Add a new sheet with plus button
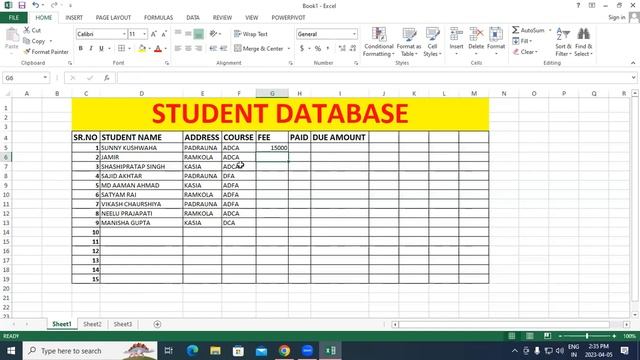This screenshot has height=360, width=640. (x=157, y=324)
